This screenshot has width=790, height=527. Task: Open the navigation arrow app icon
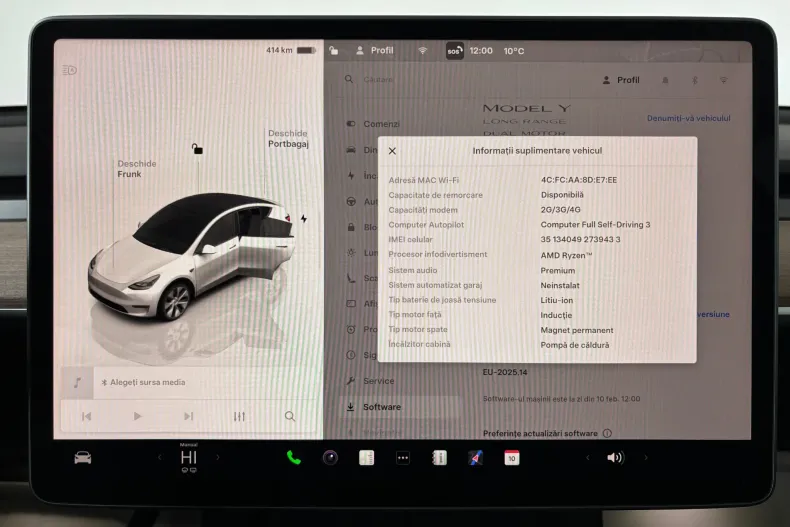tap(476, 457)
